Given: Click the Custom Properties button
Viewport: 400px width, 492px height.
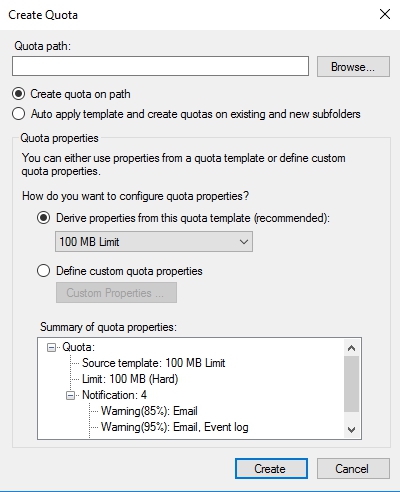Looking at the screenshot, I should (116, 293).
